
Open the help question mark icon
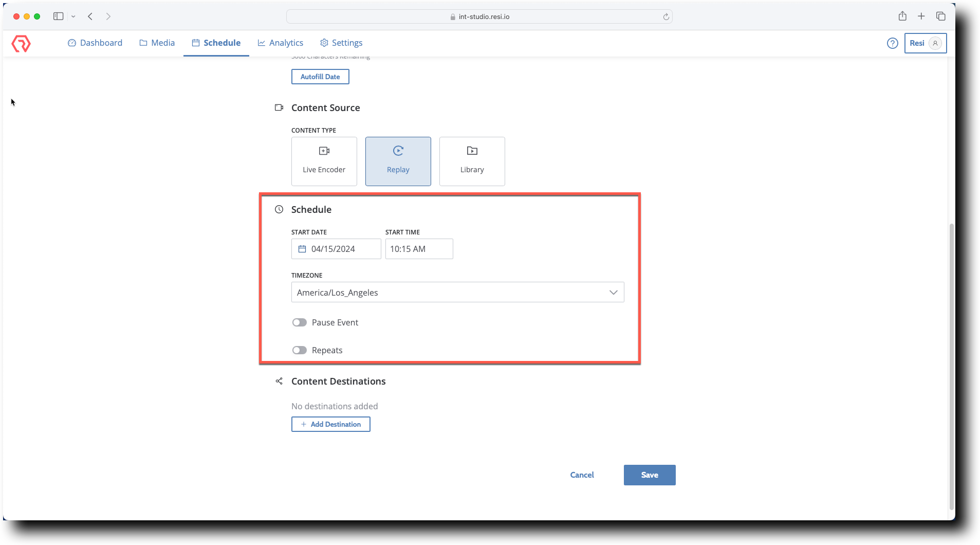point(892,43)
